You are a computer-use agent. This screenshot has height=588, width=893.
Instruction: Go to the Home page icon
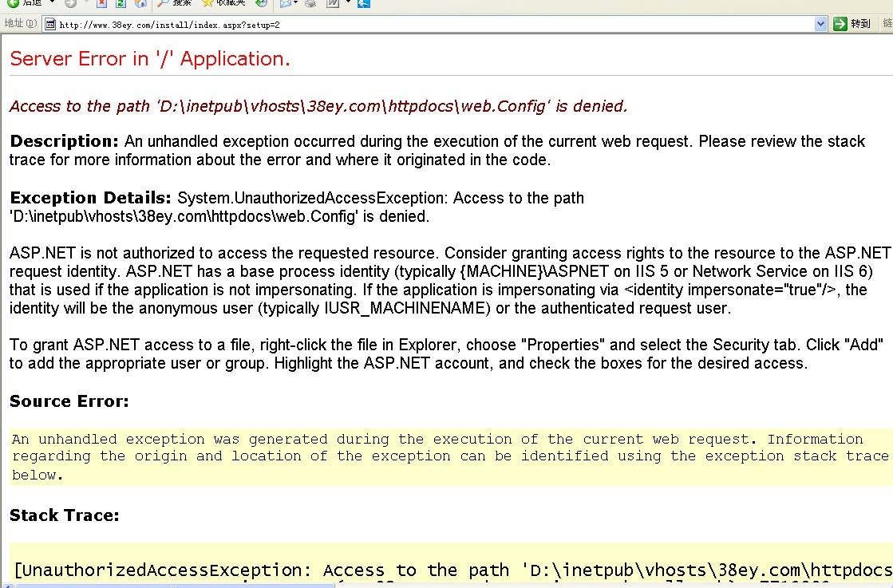pos(141,3)
